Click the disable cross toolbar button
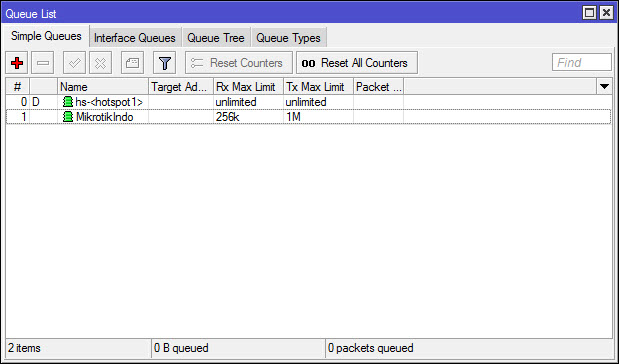 click(x=100, y=63)
